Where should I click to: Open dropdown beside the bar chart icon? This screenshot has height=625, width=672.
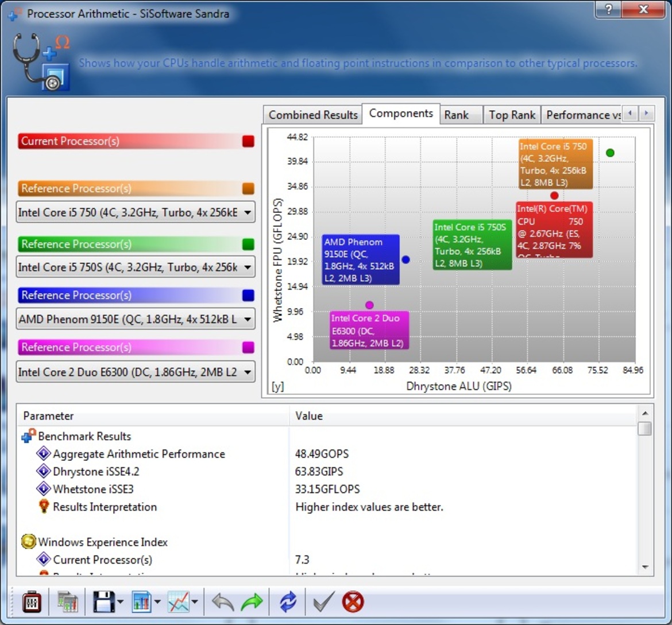(x=157, y=602)
